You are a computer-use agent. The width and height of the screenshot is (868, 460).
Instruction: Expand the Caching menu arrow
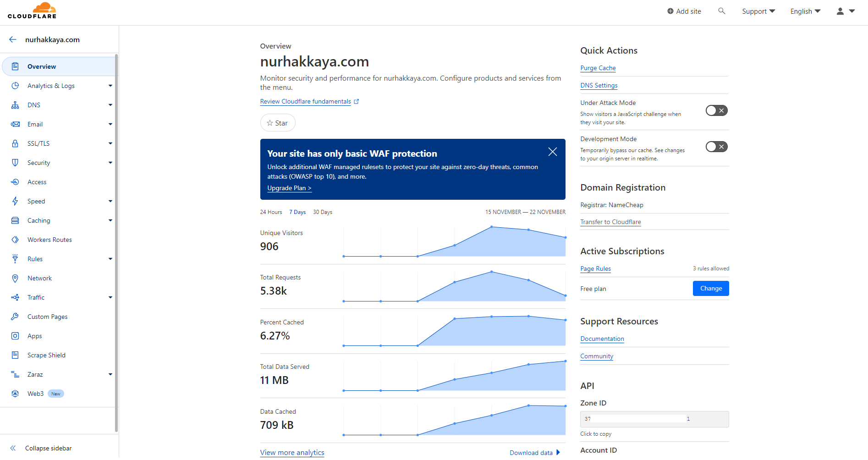[x=110, y=220]
